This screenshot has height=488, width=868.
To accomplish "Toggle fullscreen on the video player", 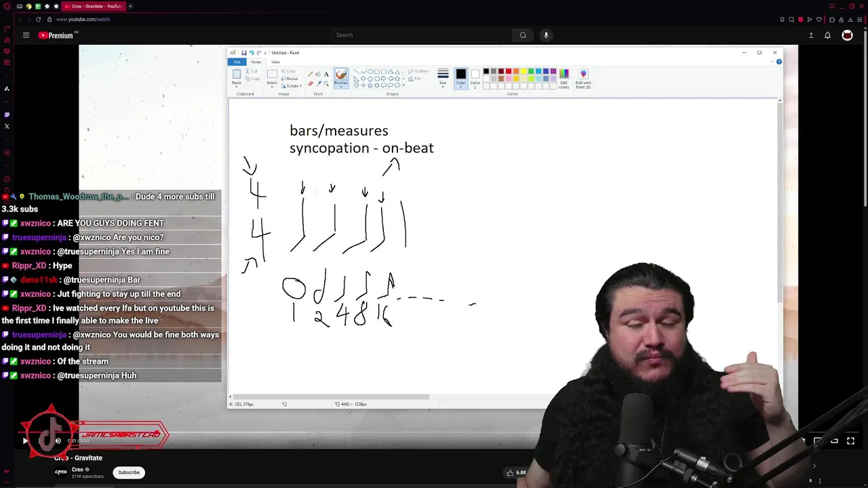I will tap(850, 441).
